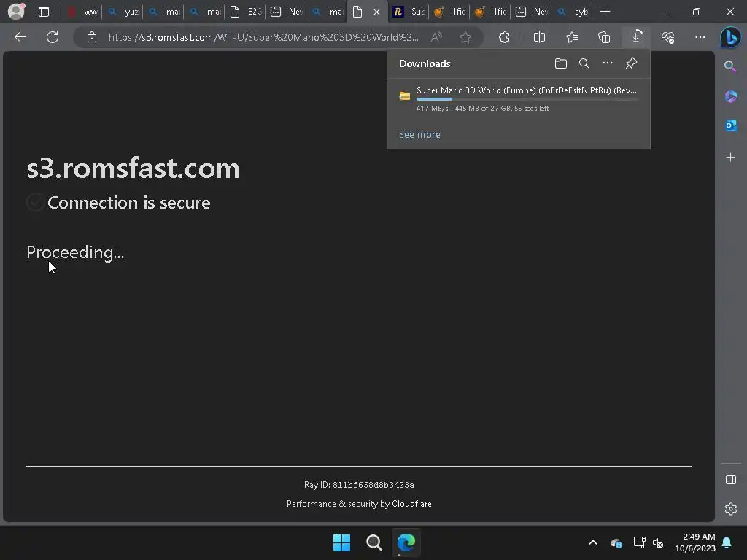Click the 'Proceeding...' text
The height and width of the screenshot is (560, 747).
tap(75, 252)
